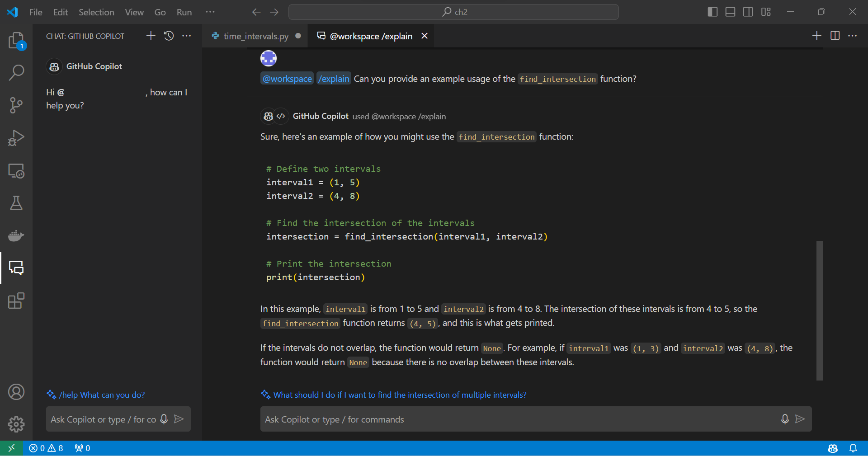The width and height of the screenshot is (868, 456).
Task: Open the Source Control view
Action: [16, 105]
